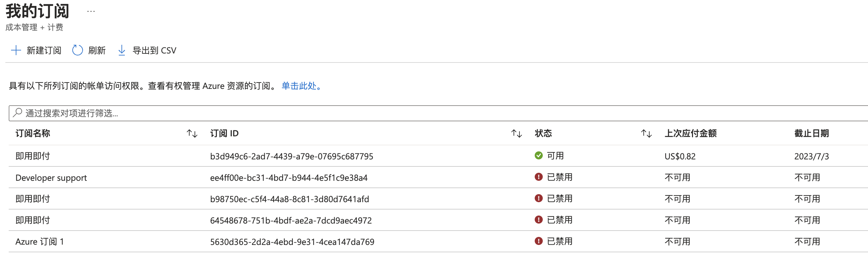Open the Azure 订阅 1 subscription
Screen dimensions: 868x266
[x=40, y=242]
